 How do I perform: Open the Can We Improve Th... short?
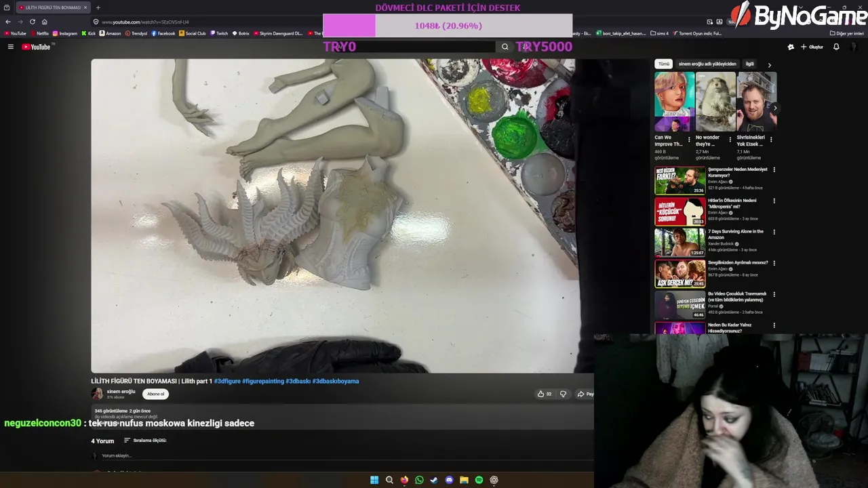pyautogui.click(x=674, y=102)
